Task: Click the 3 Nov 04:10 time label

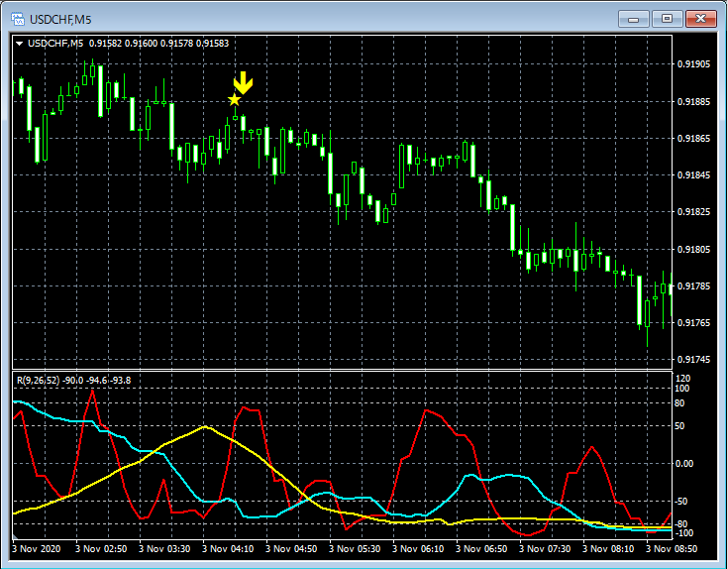Action: tap(227, 547)
